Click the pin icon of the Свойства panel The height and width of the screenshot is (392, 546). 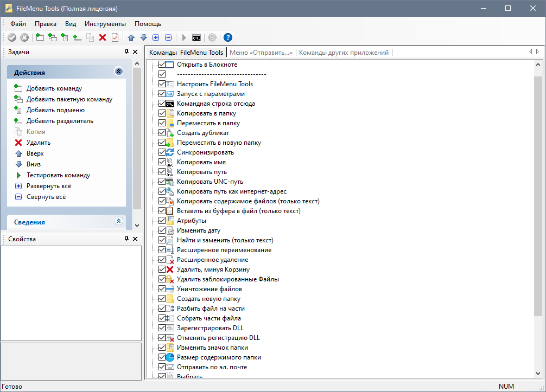(x=126, y=239)
